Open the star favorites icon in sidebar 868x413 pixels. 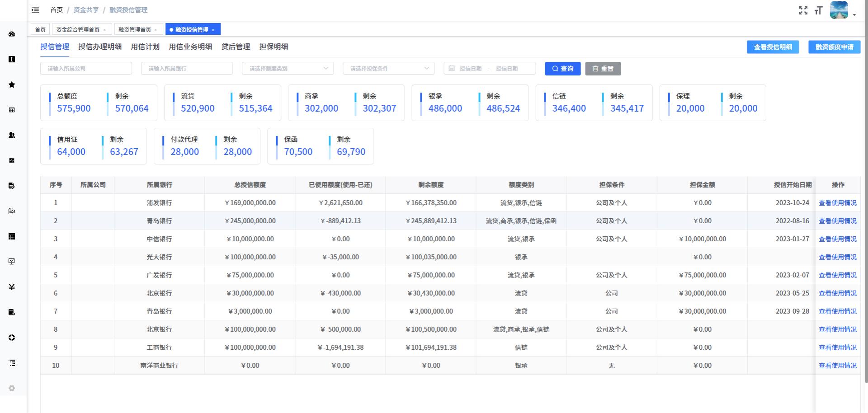click(12, 84)
